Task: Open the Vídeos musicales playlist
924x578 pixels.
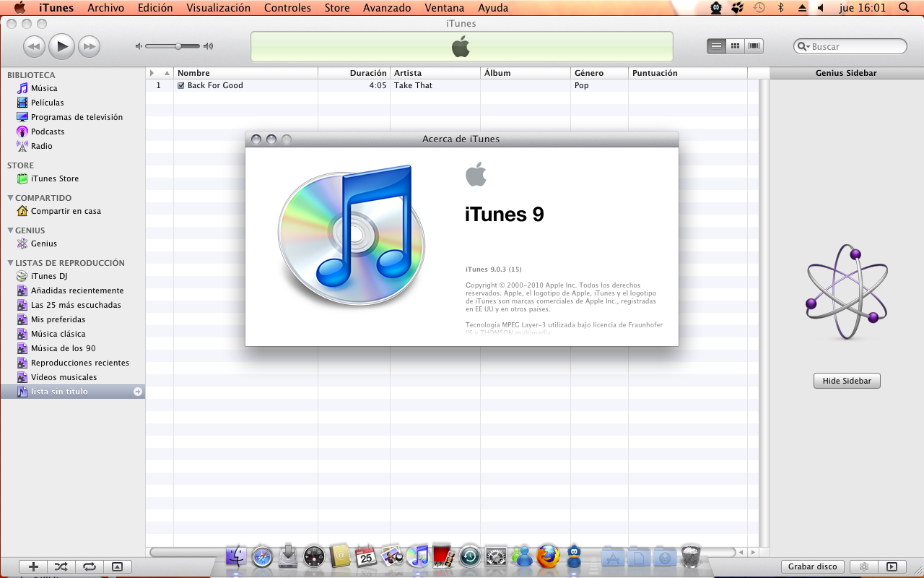Action: [72, 377]
